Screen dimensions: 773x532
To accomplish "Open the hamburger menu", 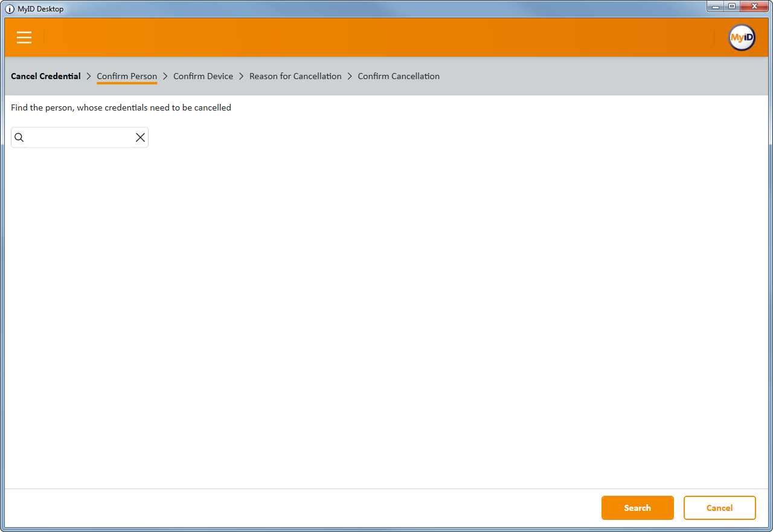I will (24, 37).
